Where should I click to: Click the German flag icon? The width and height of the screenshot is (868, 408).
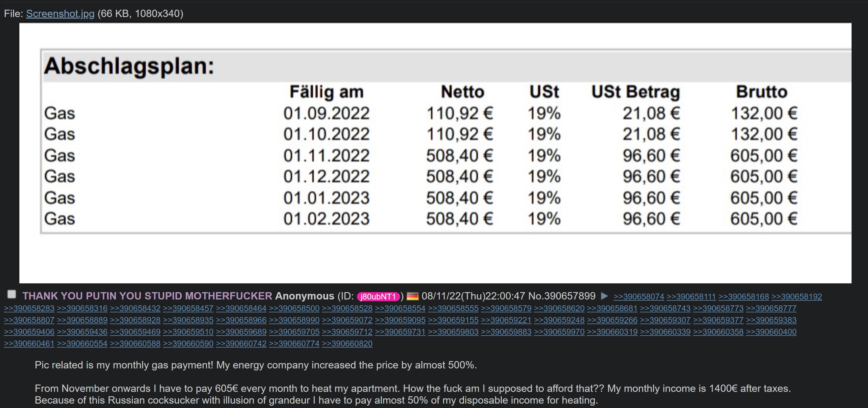[x=412, y=296]
